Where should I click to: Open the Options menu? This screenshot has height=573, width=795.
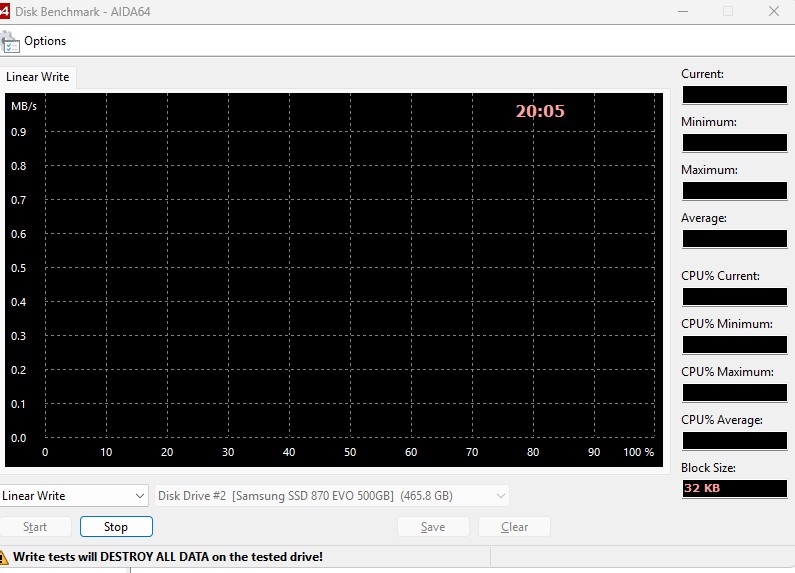coord(45,41)
